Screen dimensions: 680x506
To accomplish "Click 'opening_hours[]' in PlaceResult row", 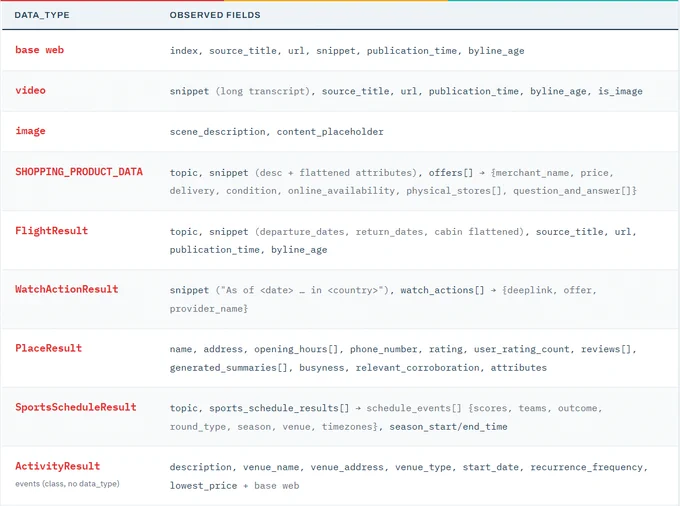I will tap(296, 349).
